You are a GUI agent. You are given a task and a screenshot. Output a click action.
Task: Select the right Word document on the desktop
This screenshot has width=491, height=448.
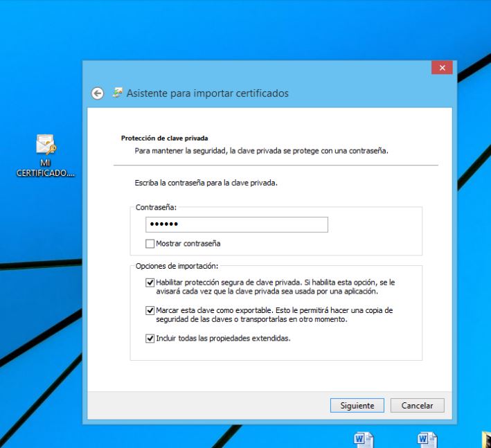click(x=427, y=440)
